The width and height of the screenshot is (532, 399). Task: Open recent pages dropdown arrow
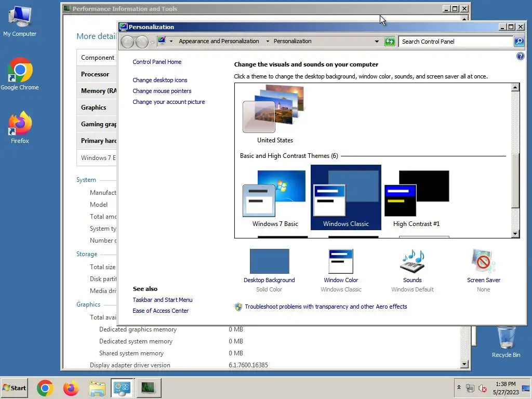152,42
